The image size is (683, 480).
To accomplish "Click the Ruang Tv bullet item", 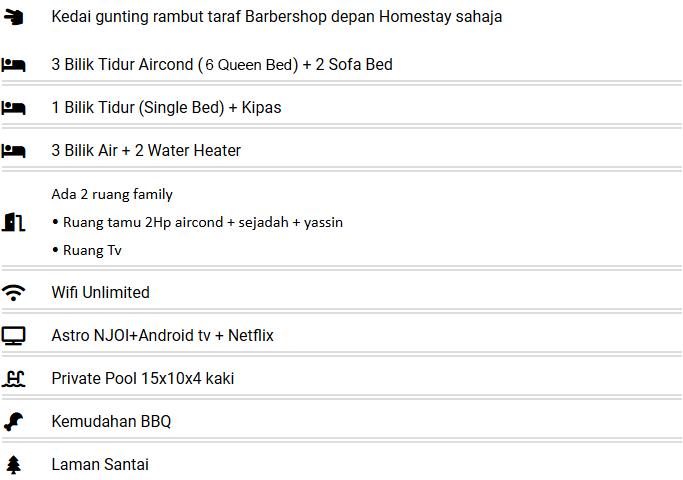I will pyautogui.click(x=92, y=250).
